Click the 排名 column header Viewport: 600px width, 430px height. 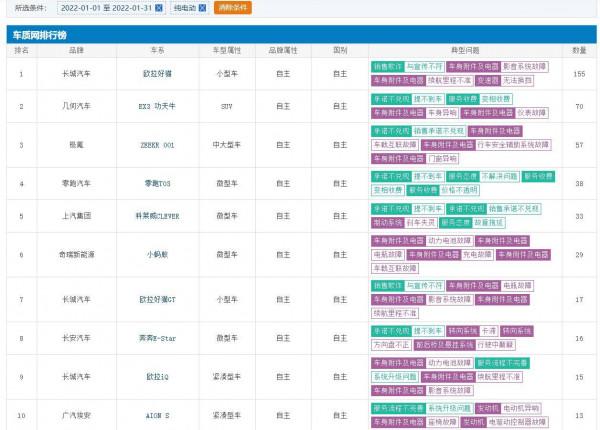(x=21, y=50)
